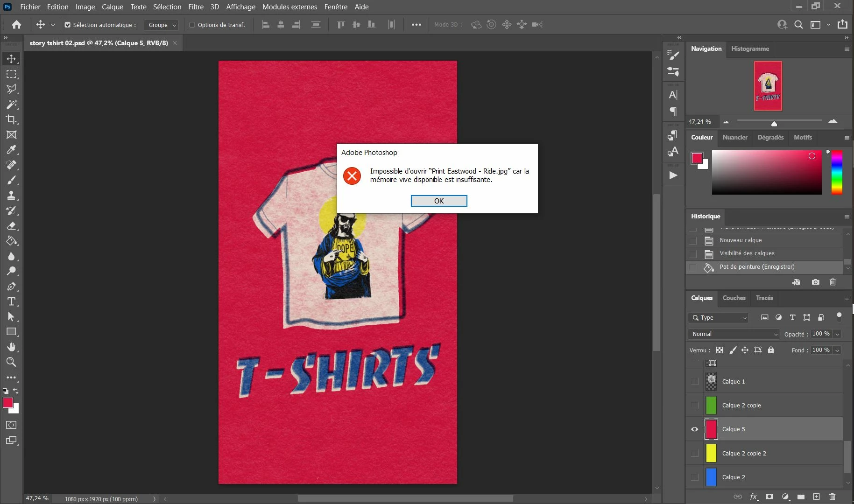Open Historique panel options menu

(x=847, y=217)
